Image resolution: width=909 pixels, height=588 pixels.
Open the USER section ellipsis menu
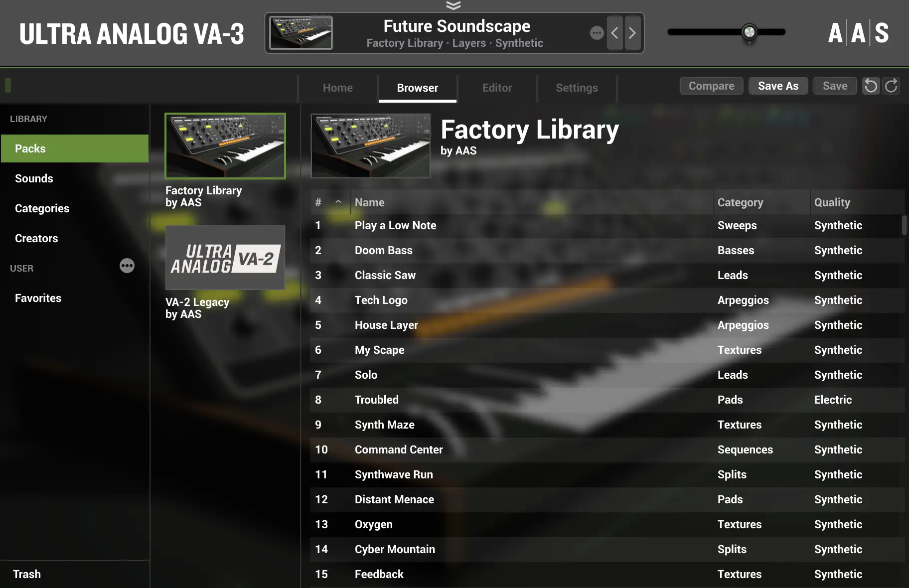click(127, 266)
